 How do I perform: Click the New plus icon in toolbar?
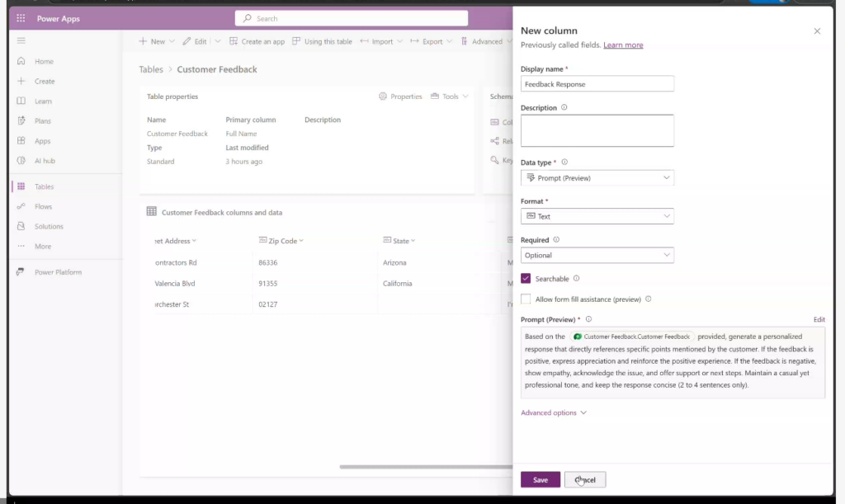click(x=143, y=41)
